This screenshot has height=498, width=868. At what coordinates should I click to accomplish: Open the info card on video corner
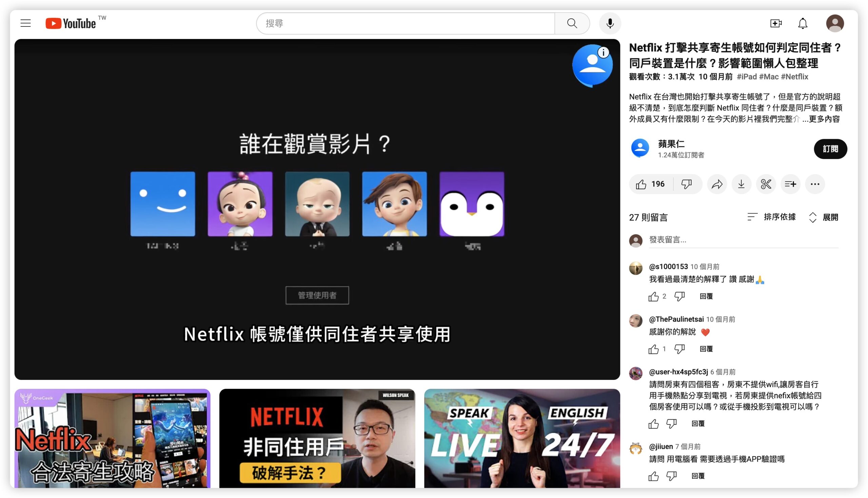pyautogui.click(x=603, y=52)
